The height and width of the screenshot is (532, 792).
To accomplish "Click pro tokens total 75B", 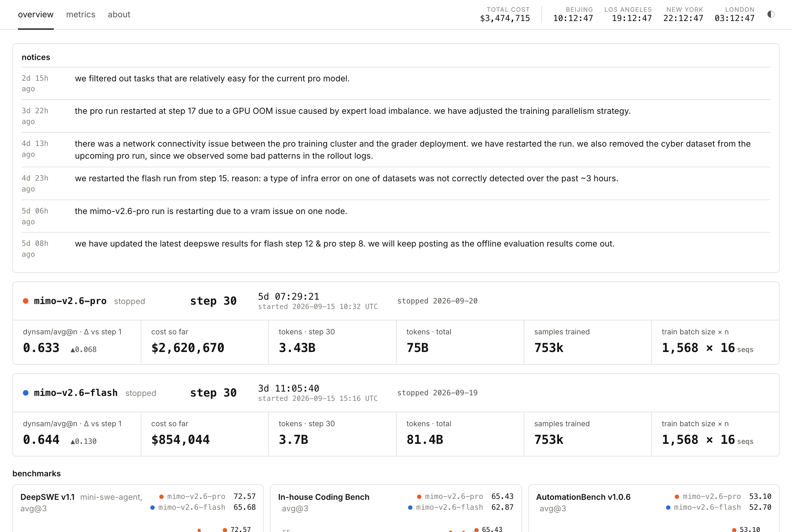I will [417, 348].
